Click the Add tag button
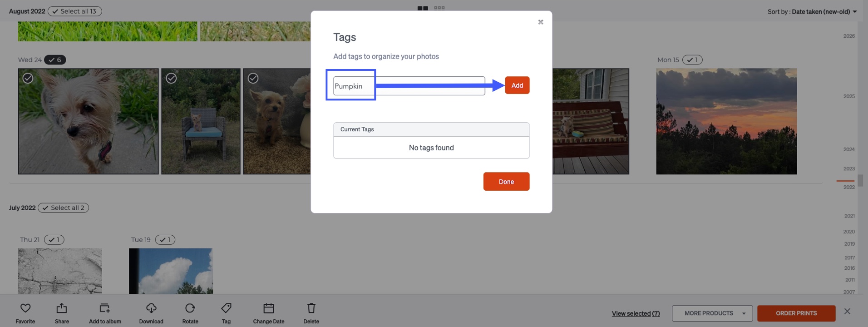868x327 pixels. tap(517, 85)
